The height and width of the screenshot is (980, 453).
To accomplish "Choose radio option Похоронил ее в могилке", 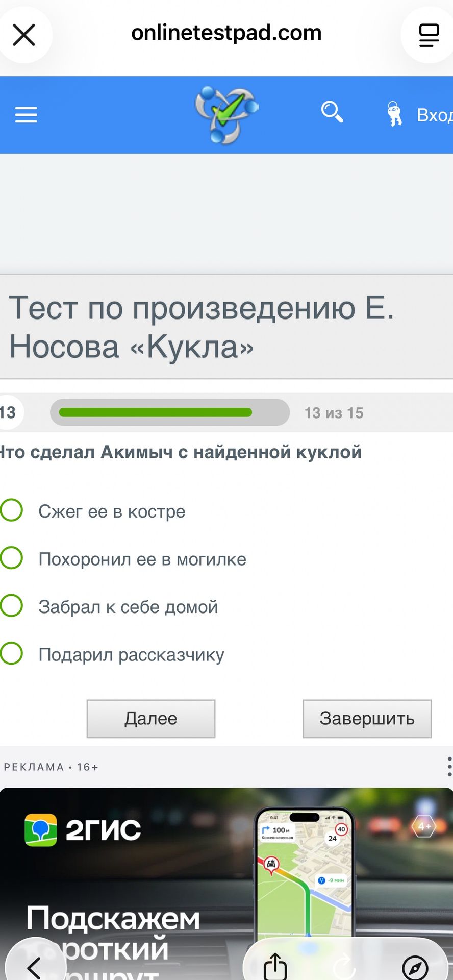I will (11, 558).
